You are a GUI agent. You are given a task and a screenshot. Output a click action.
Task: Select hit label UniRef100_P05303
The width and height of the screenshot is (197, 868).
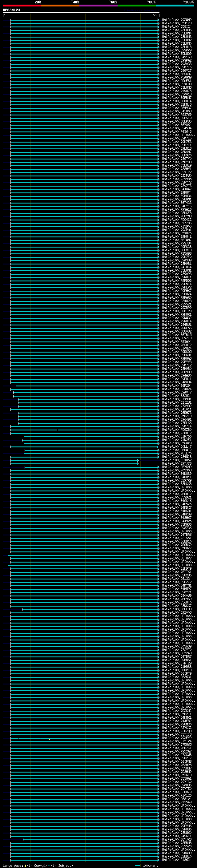[177, 470]
